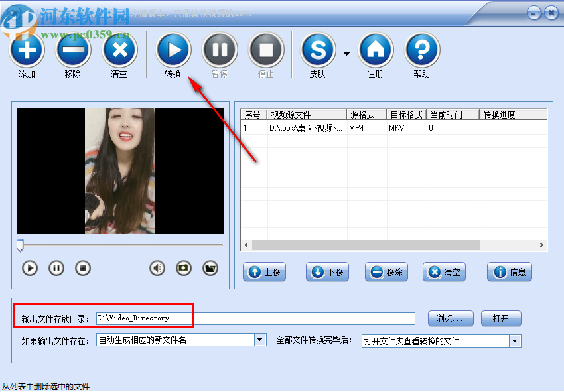The height and width of the screenshot is (392, 564).
Task: Click the 序号 column header
Action: pos(253,115)
